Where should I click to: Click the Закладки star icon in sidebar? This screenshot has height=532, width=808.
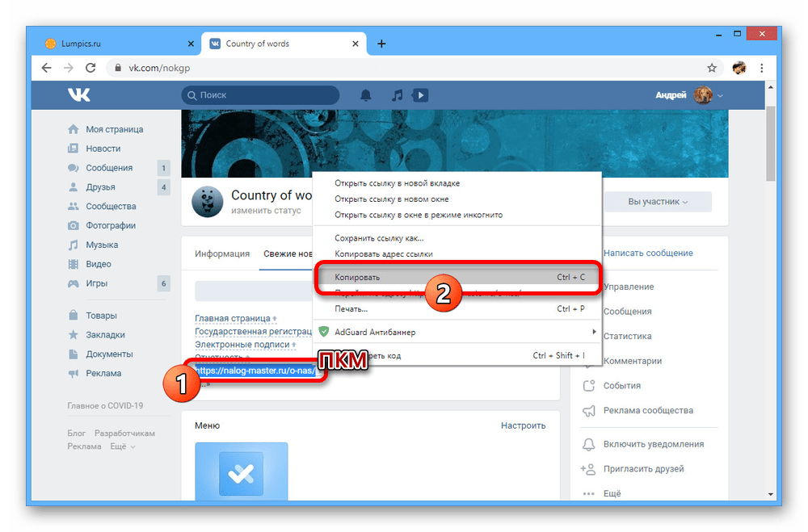pos(74,335)
